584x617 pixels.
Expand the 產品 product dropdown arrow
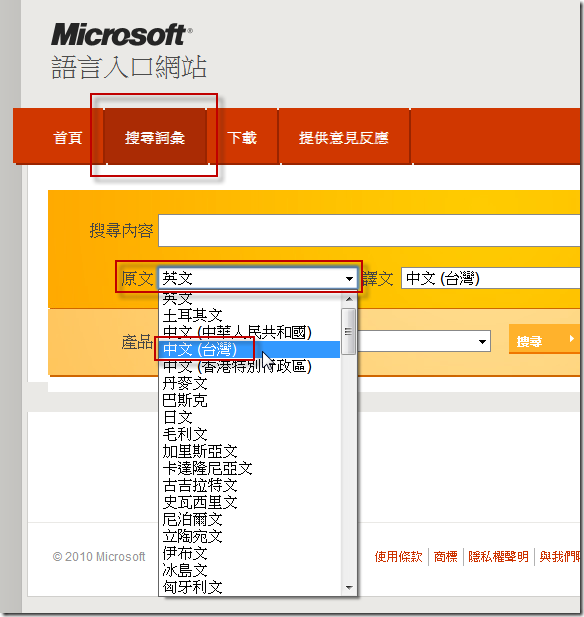tap(482, 342)
